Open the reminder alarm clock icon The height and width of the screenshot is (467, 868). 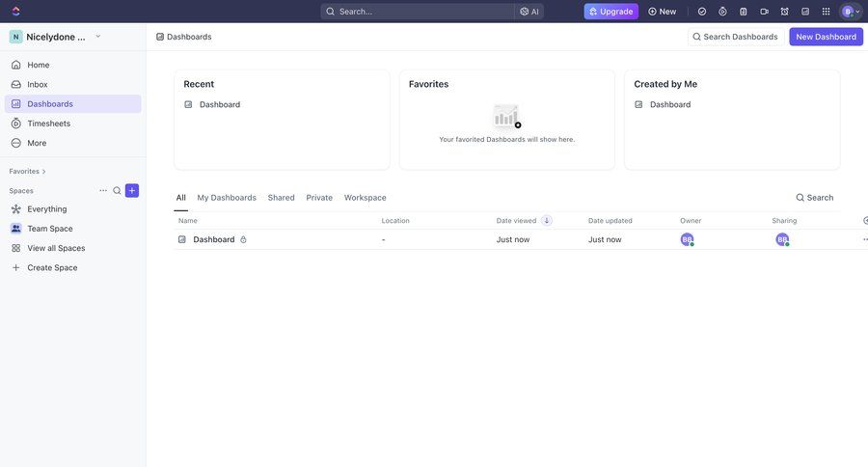pos(784,11)
